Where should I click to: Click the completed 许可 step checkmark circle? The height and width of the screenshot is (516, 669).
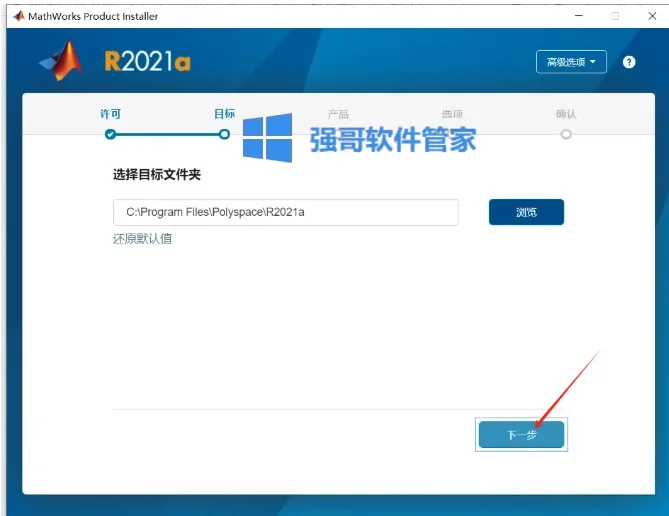[x=111, y=134]
